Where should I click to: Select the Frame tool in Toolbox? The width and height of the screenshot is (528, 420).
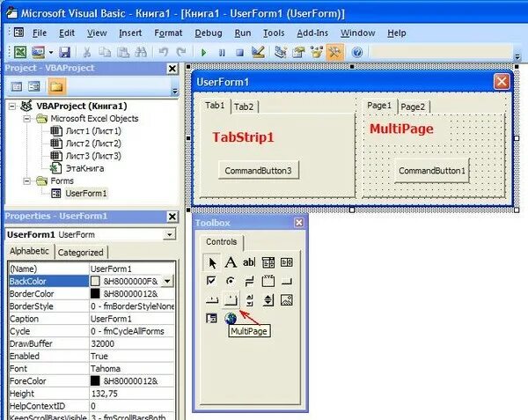tap(268, 281)
